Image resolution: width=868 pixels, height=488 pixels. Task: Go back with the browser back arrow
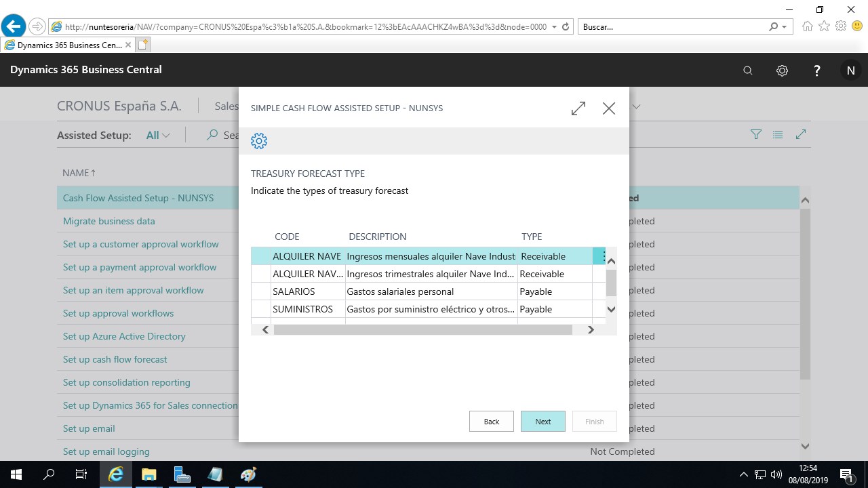click(x=14, y=26)
